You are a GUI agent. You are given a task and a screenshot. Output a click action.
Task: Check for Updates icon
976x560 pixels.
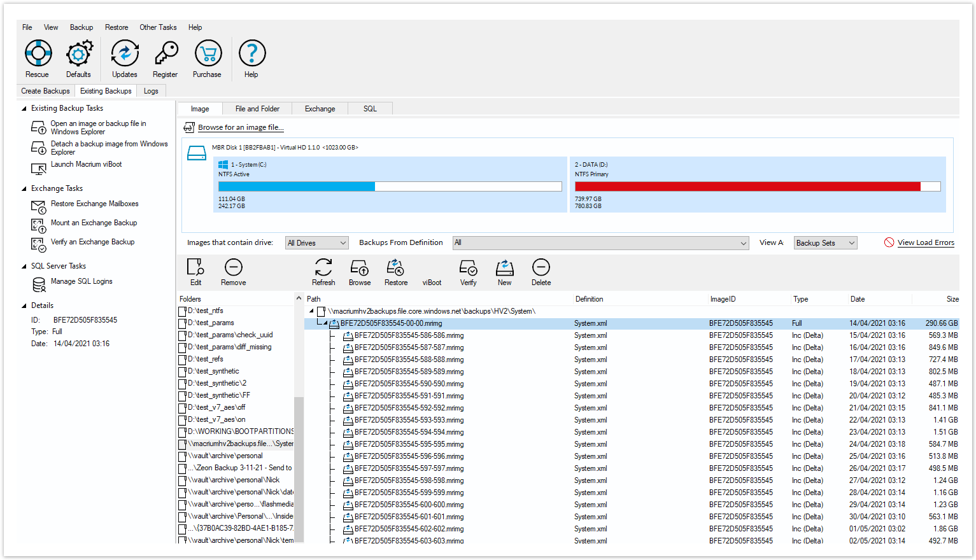(x=125, y=53)
